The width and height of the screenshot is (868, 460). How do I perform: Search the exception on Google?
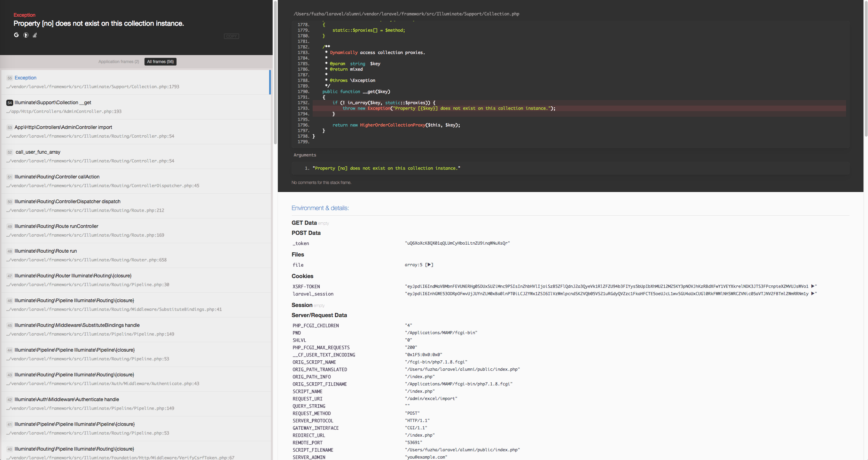click(16, 35)
